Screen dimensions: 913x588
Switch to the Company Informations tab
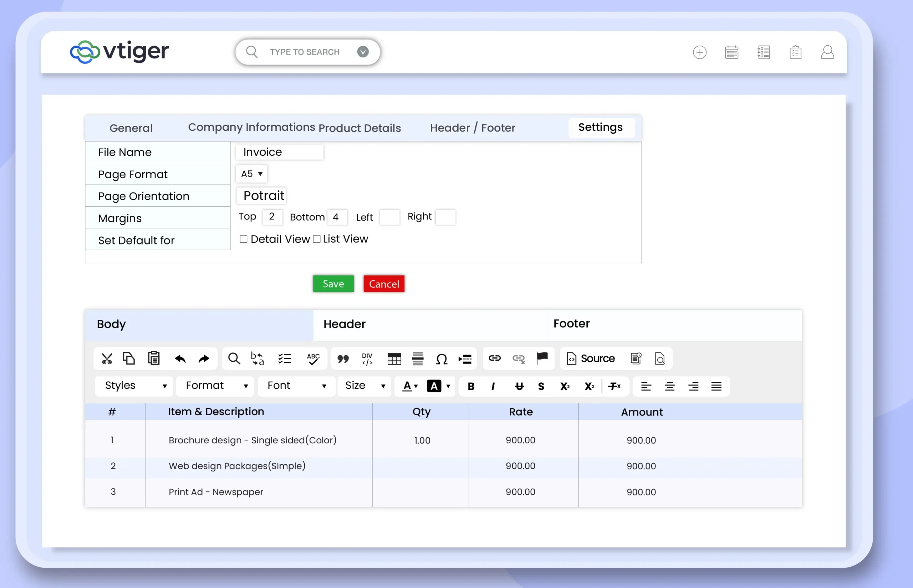pos(251,127)
